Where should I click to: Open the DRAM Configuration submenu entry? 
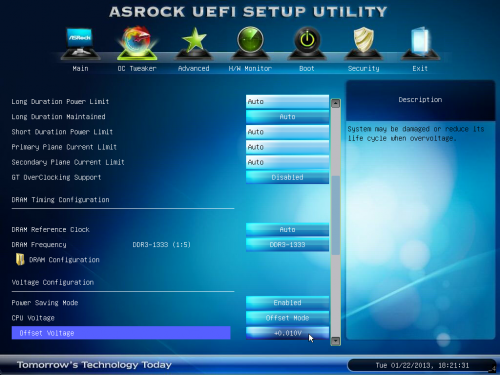click(x=64, y=260)
